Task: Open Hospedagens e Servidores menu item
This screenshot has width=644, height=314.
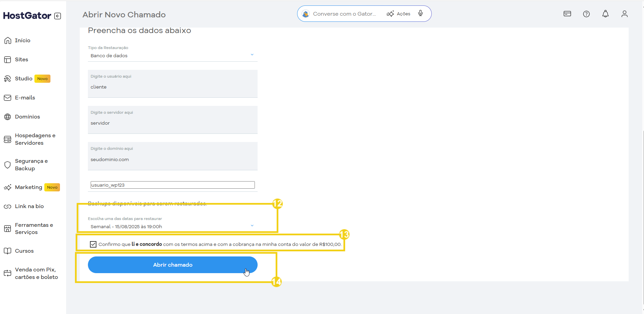Action: (x=35, y=139)
